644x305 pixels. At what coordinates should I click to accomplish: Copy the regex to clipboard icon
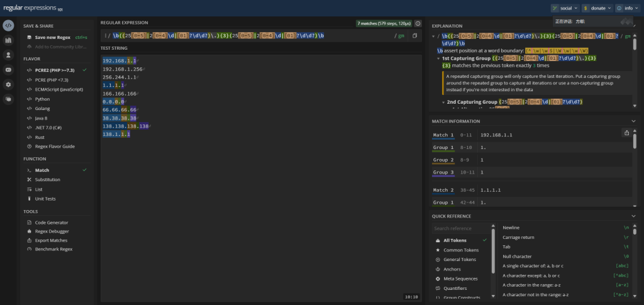point(414,36)
